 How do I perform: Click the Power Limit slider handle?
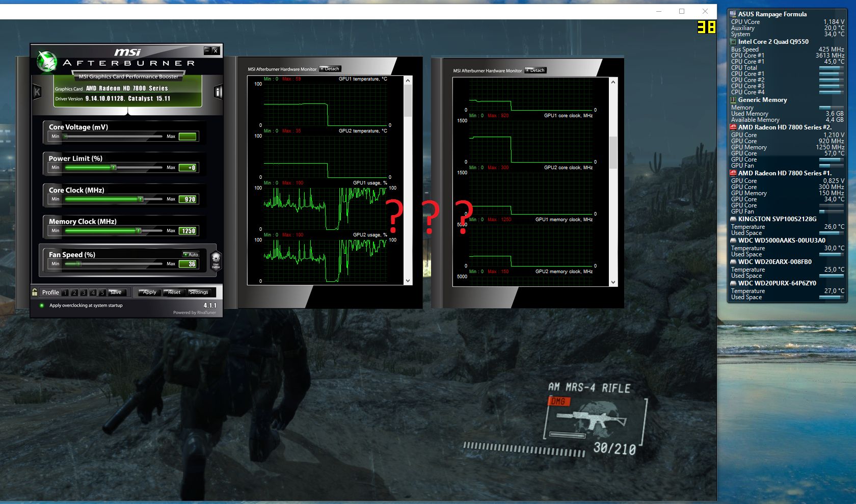tap(114, 167)
